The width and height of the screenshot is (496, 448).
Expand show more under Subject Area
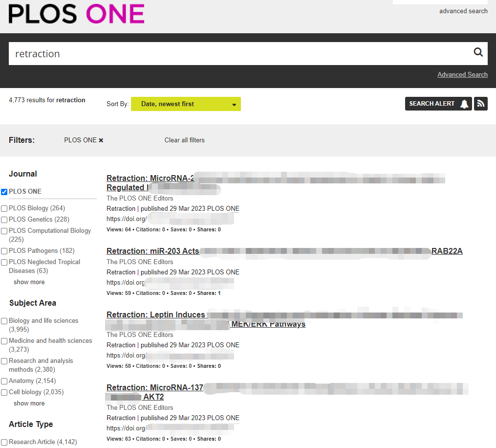pyautogui.click(x=29, y=403)
